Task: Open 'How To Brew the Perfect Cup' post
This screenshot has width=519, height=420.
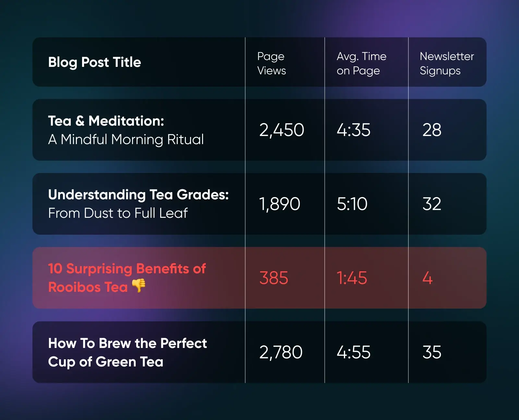Action: tap(127, 352)
